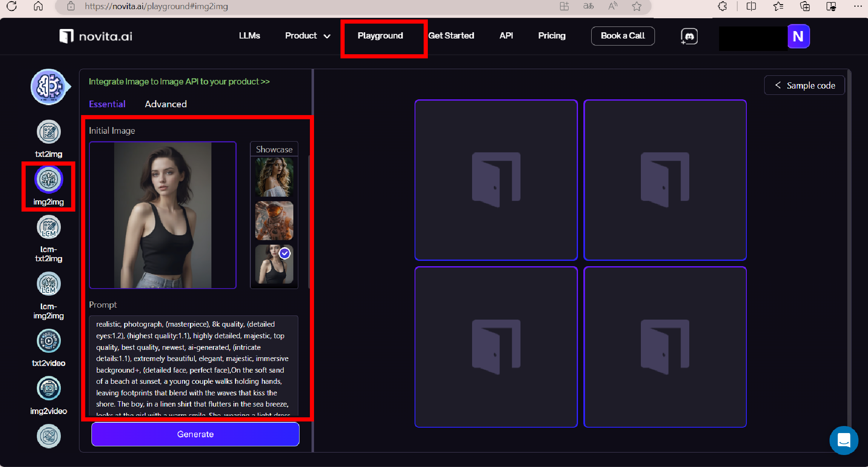This screenshot has height=467, width=868.
Task: Expand the Sample code panel
Action: click(x=804, y=85)
